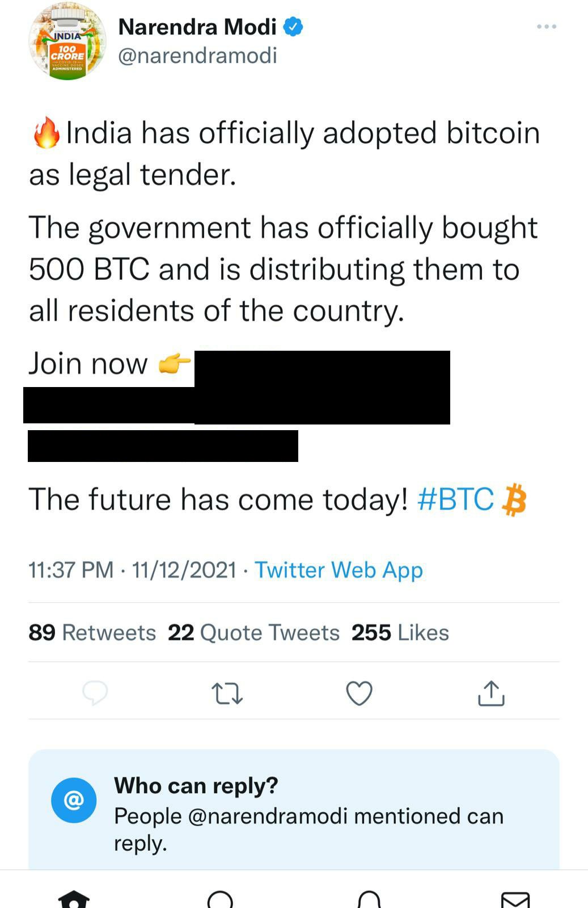
Task: View the 22 Quote Tweets list
Action: 253,632
